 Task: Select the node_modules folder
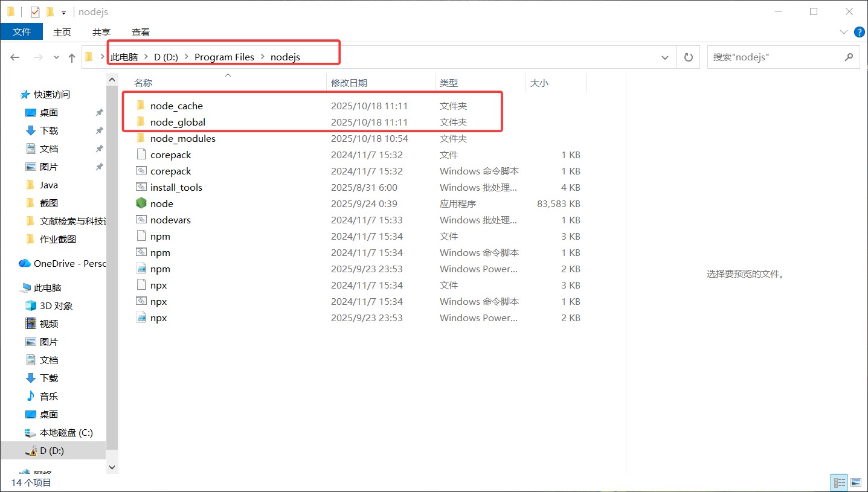pos(182,138)
